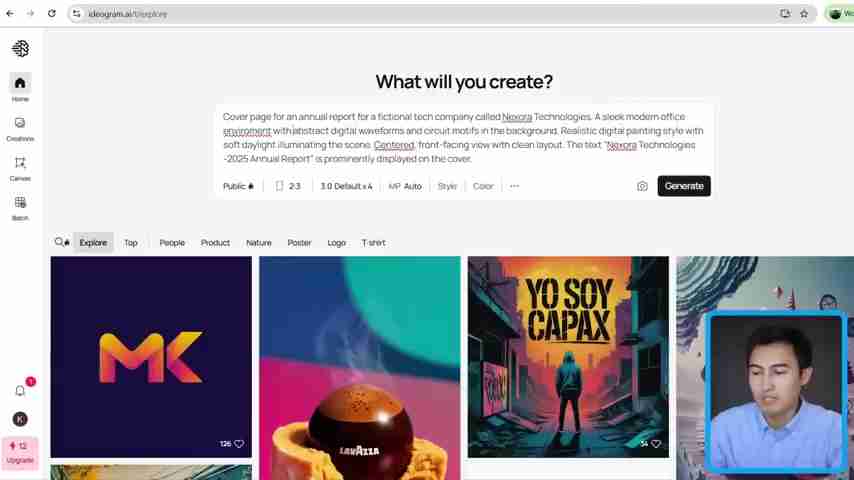The height and width of the screenshot is (480, 854).
Task: Like the Yo Soy Capax poster heart
Action: 656,443
